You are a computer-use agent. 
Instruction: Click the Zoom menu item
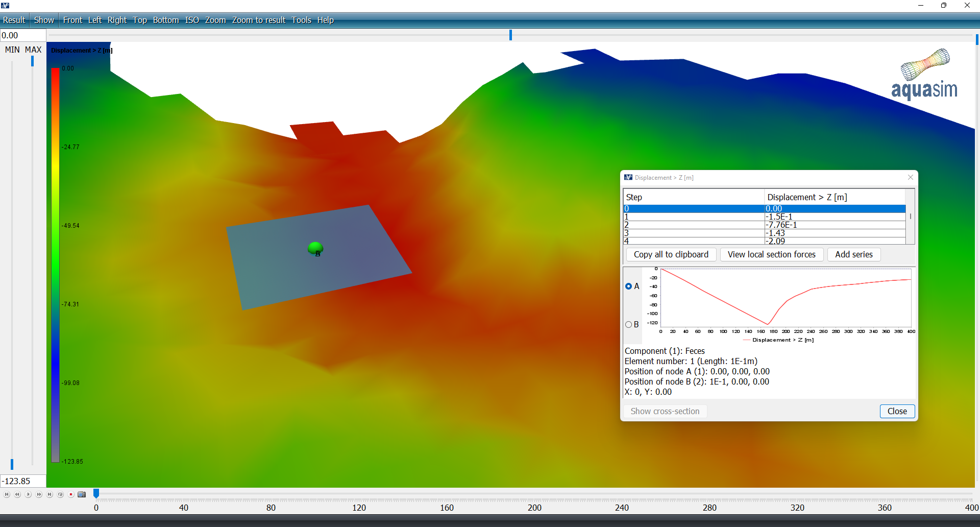215,20
